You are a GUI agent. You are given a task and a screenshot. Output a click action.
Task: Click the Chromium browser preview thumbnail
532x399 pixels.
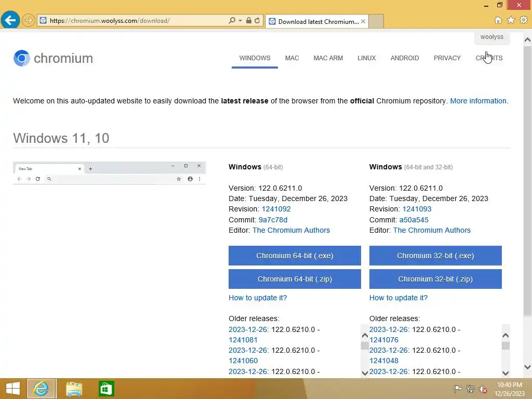109,173
